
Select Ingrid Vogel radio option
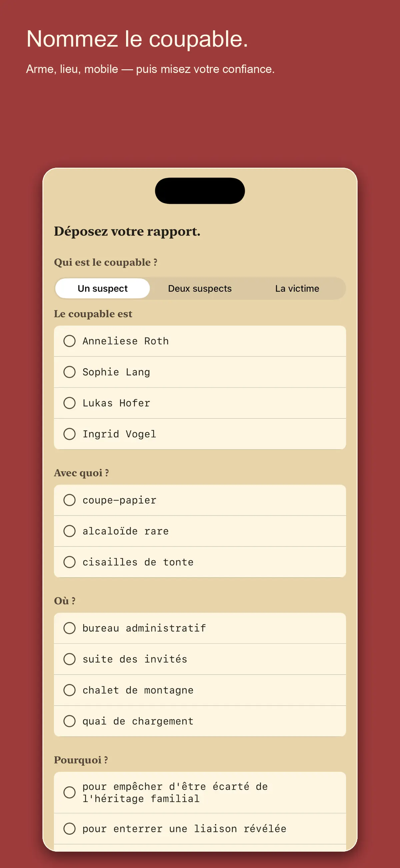(x=200, y=434)
